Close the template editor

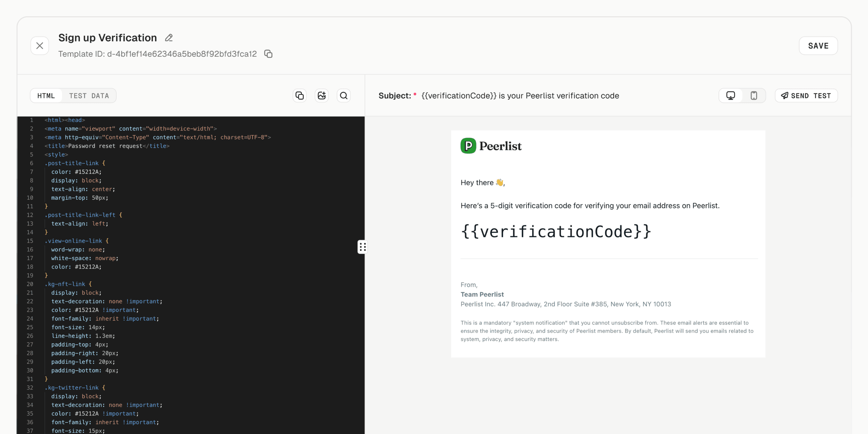click(39, 45)
